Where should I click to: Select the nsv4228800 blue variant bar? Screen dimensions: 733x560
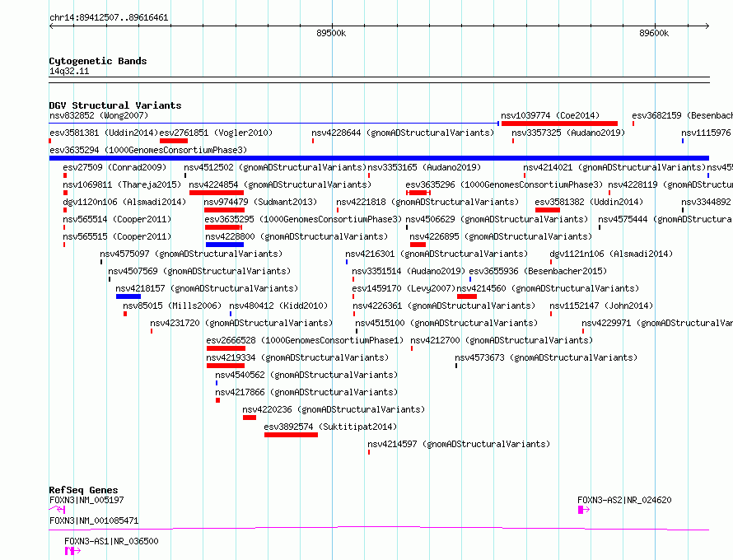[x=224, y=245]
